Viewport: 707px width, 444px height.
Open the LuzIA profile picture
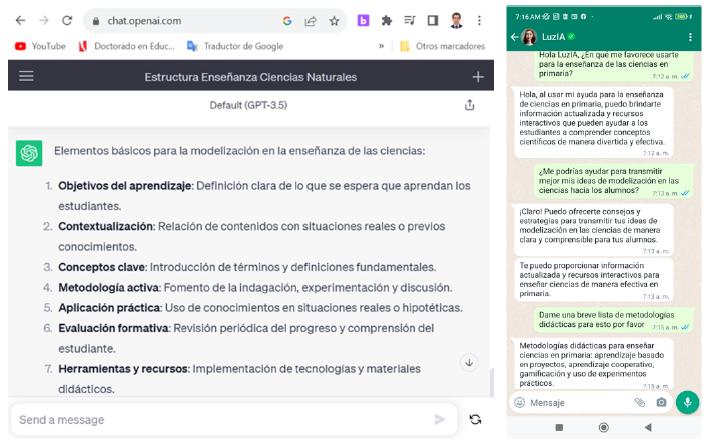tap(529, 37)
